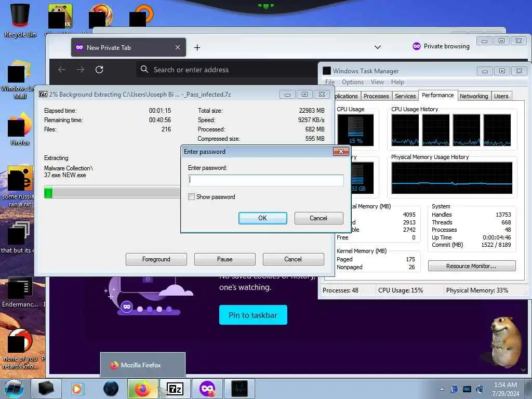Open the View menu in Task Manager
The image size is (532, 399).
(x=377, y=82)
